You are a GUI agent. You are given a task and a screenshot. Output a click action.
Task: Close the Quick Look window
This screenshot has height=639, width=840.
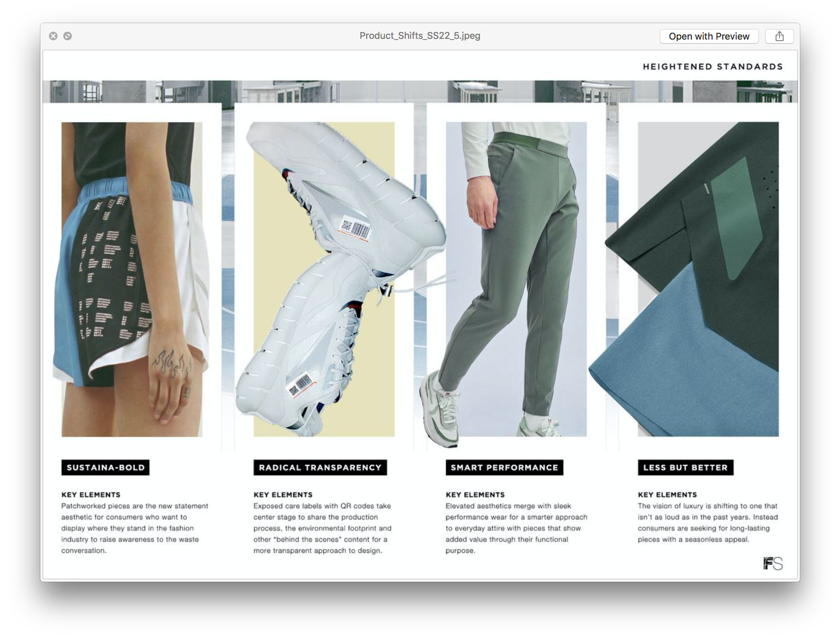tap(53, 36)
